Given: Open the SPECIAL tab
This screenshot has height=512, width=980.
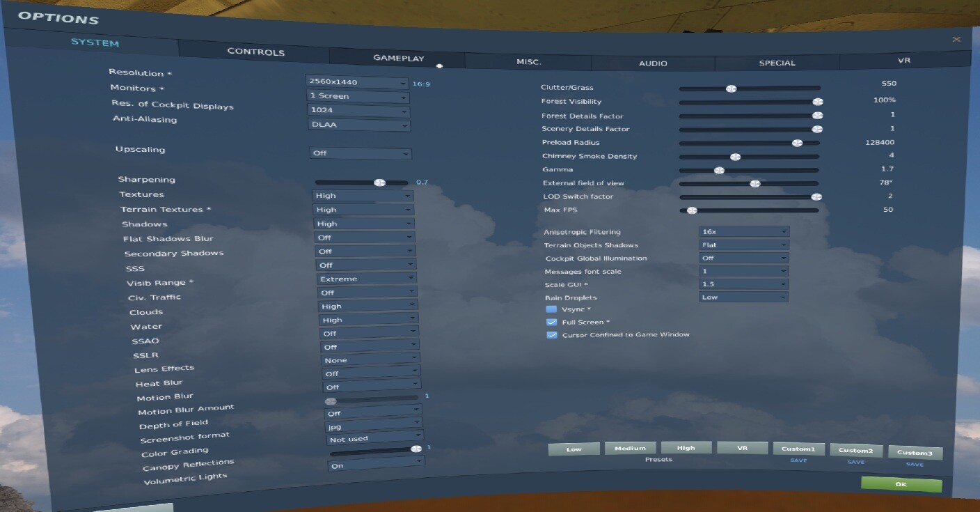Looking at the screenshot, I should 777,63.
